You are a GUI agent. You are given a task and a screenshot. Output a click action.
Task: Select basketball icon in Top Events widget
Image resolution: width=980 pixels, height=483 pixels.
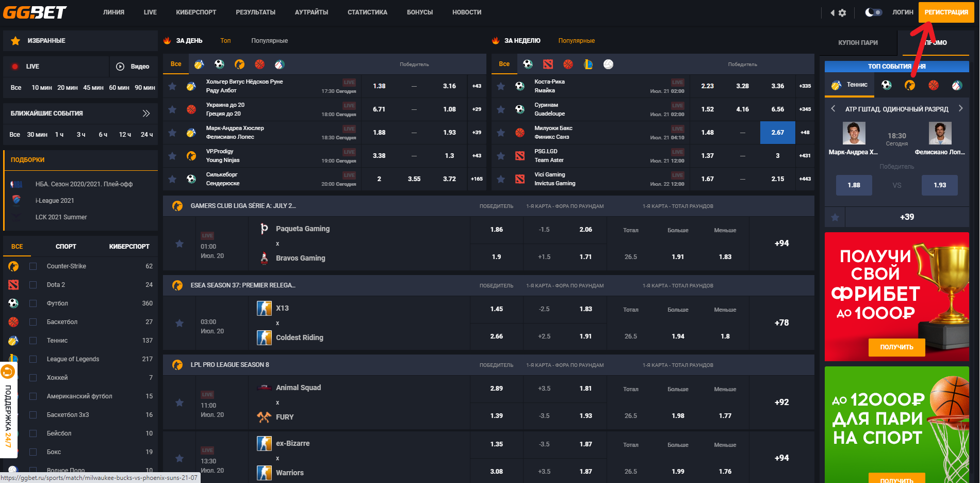934,85
